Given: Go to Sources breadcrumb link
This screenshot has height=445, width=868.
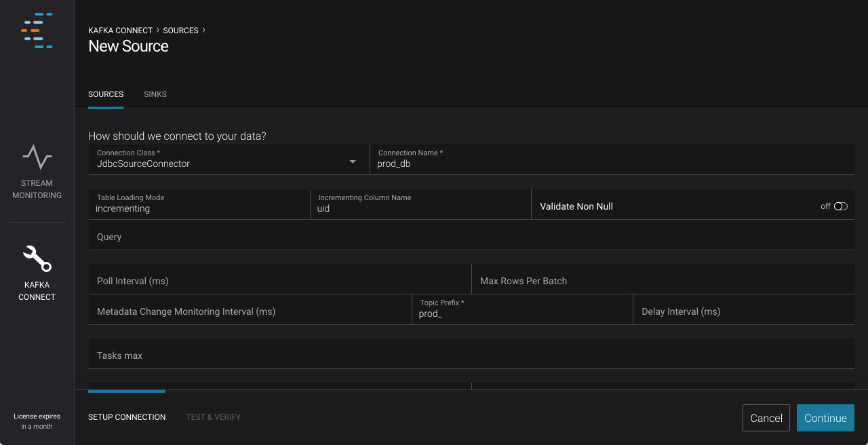Looking at the screenshot, I should (x=180, y=31).
